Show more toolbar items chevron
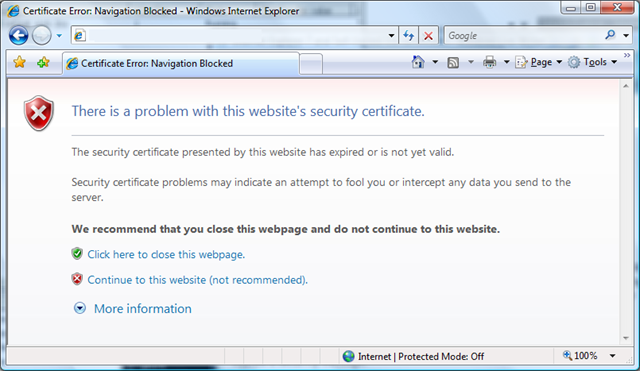The image size is (640, 371). tap(627, 55)
